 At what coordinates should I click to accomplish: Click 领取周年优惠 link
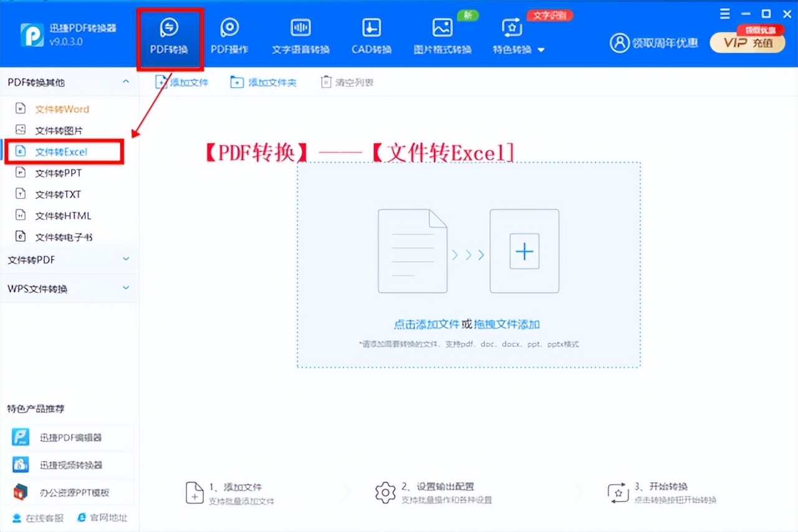tap(665, 43)
